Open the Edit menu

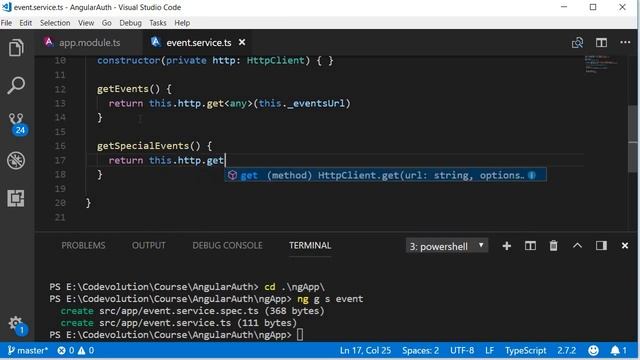(x=25, y=23)
